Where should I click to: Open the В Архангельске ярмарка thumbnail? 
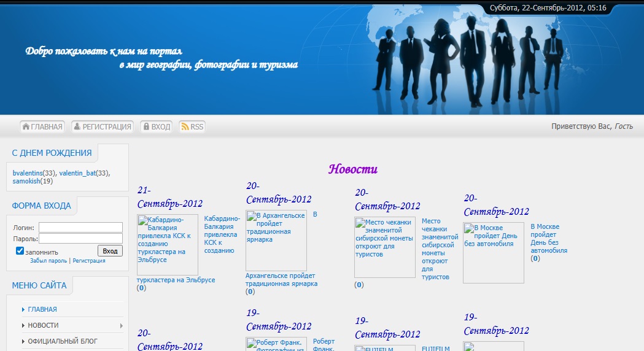point(276,241)
